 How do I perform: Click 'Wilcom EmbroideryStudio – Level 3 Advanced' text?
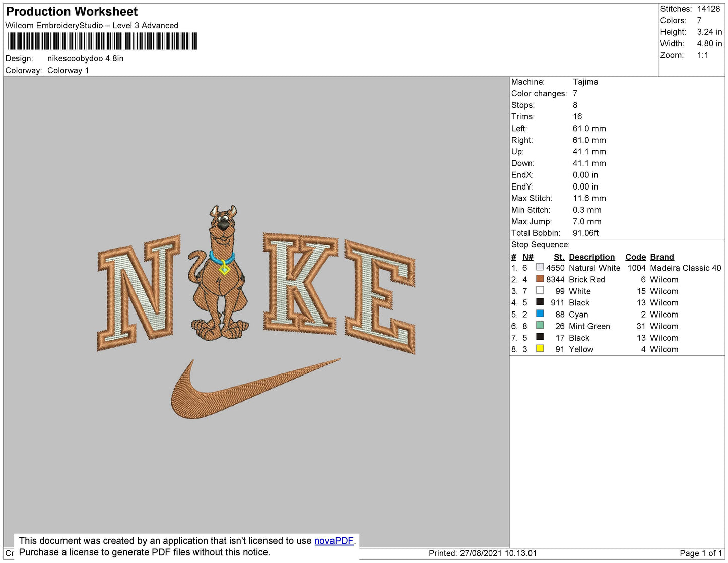92,25
